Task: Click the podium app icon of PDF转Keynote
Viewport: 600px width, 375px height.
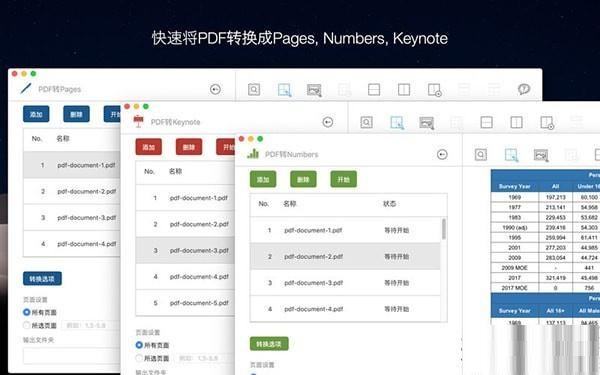Action: [139, 121]
